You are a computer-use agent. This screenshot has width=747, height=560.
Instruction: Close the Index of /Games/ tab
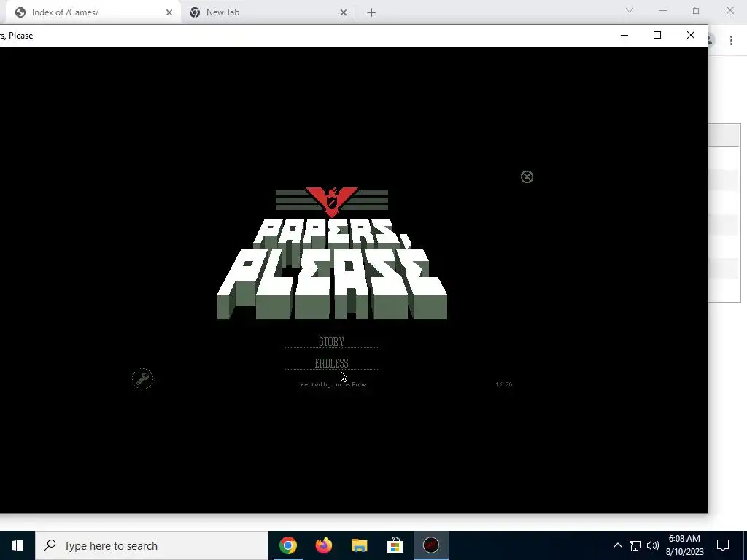click(169, 12)
